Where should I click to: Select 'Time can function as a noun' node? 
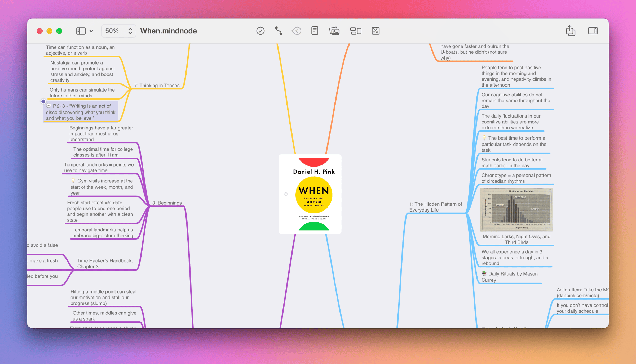point(80,50)
